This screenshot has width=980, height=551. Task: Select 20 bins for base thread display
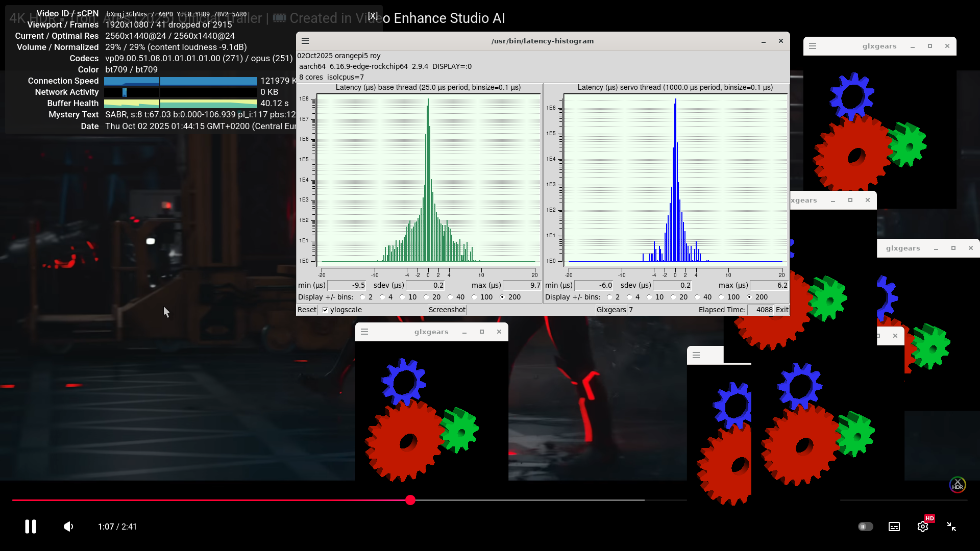pyautogui.click(x=426, y=297)
